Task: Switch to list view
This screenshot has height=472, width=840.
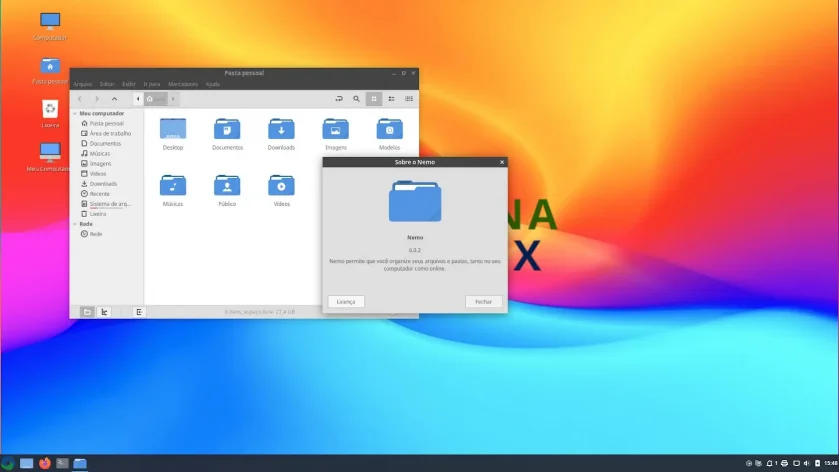Action: tap(392, 99)
